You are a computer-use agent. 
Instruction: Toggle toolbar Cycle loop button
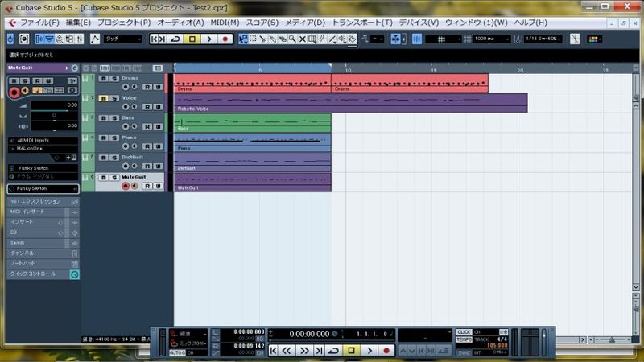point(175,39)
